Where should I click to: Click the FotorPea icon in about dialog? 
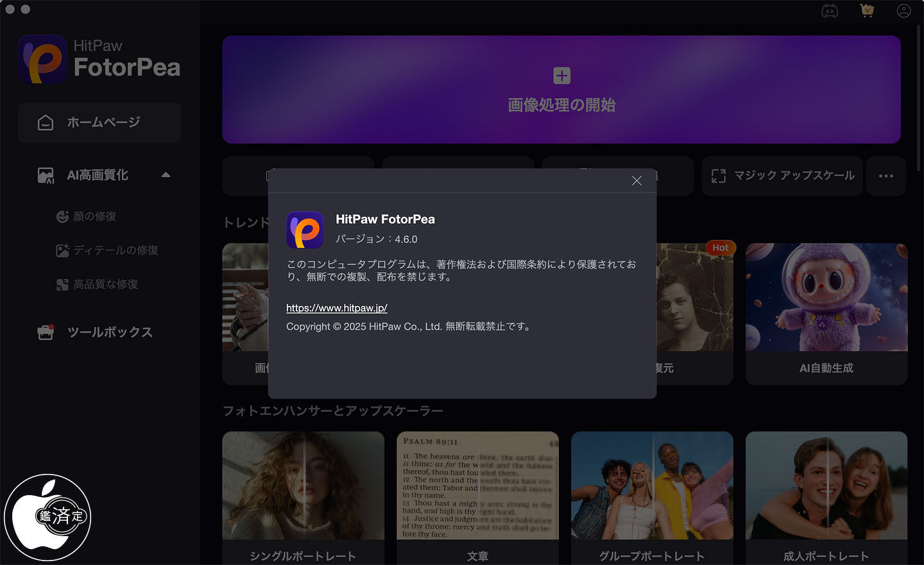pyautogui.click(x=305, y=230)
